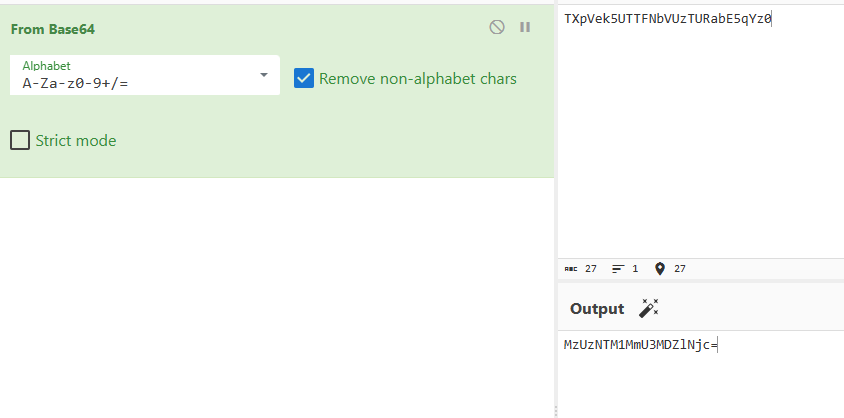Click the character count value 27
The height and width of the screenshot is (418, 844).
[x=591, y=269]
